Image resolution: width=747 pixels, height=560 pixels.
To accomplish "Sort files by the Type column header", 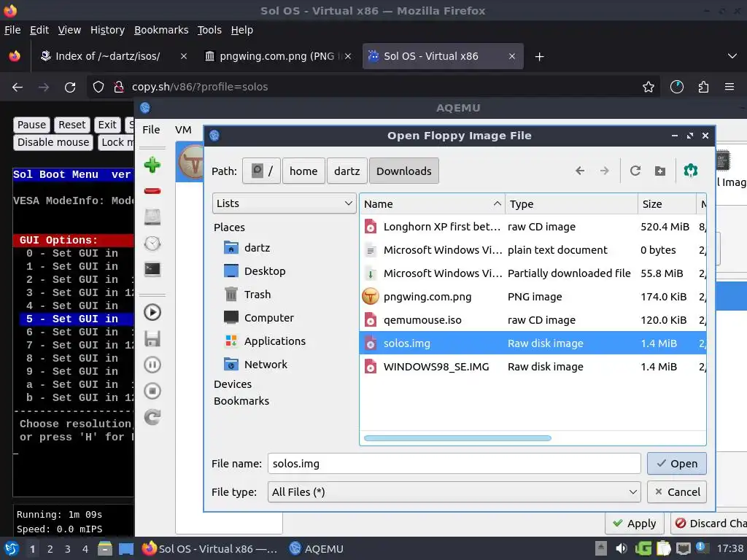I will point(571,204).
